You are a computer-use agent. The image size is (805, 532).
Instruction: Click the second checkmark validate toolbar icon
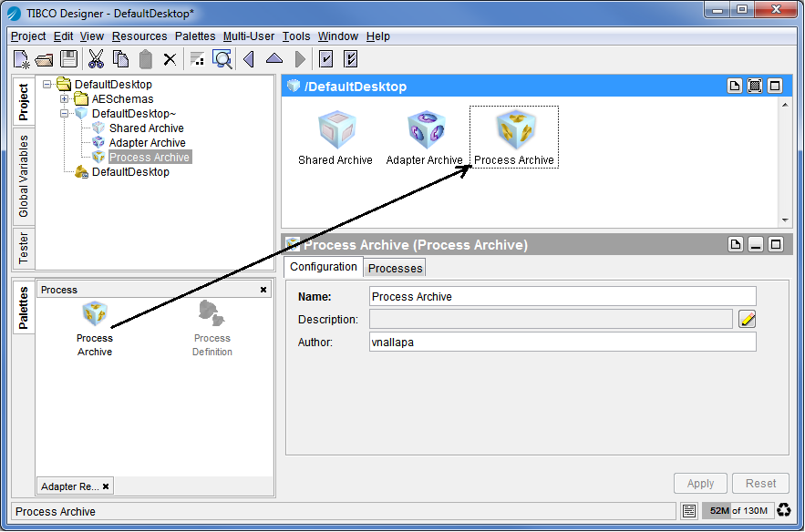click(x=351, y=59)
